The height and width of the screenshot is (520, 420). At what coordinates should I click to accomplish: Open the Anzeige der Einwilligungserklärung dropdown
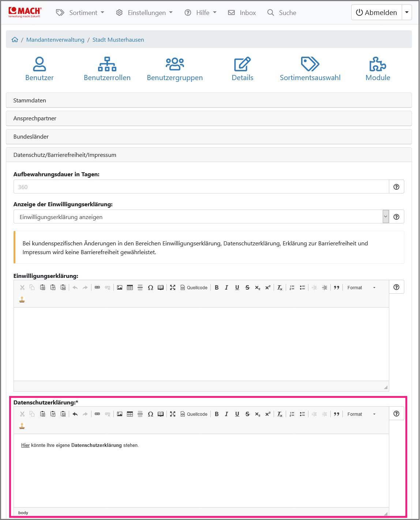202,216
